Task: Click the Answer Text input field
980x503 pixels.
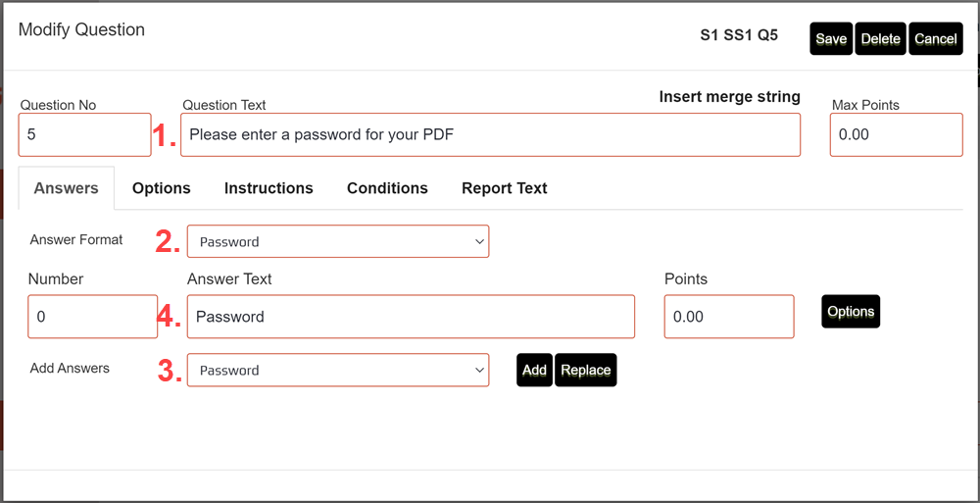Action: 411,317
